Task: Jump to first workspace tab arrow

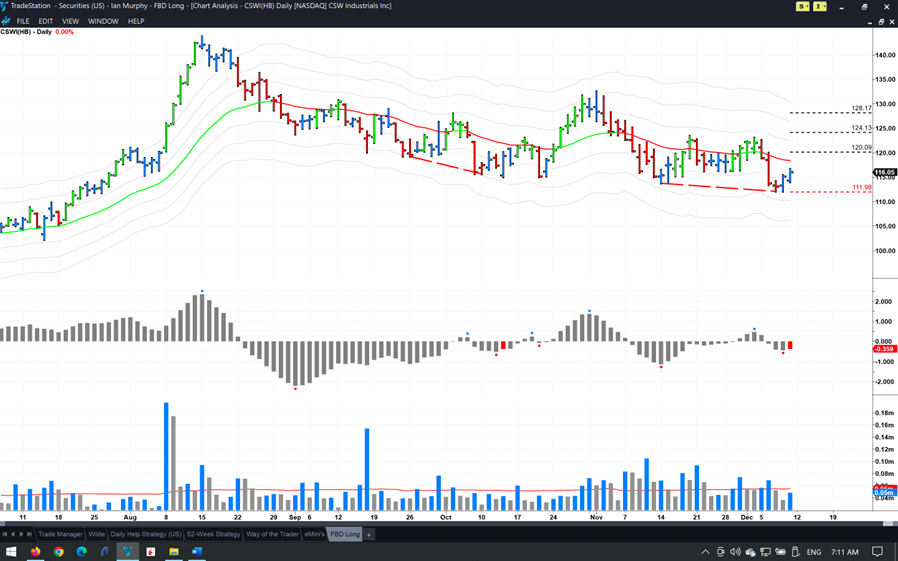Action: point(5,534)
